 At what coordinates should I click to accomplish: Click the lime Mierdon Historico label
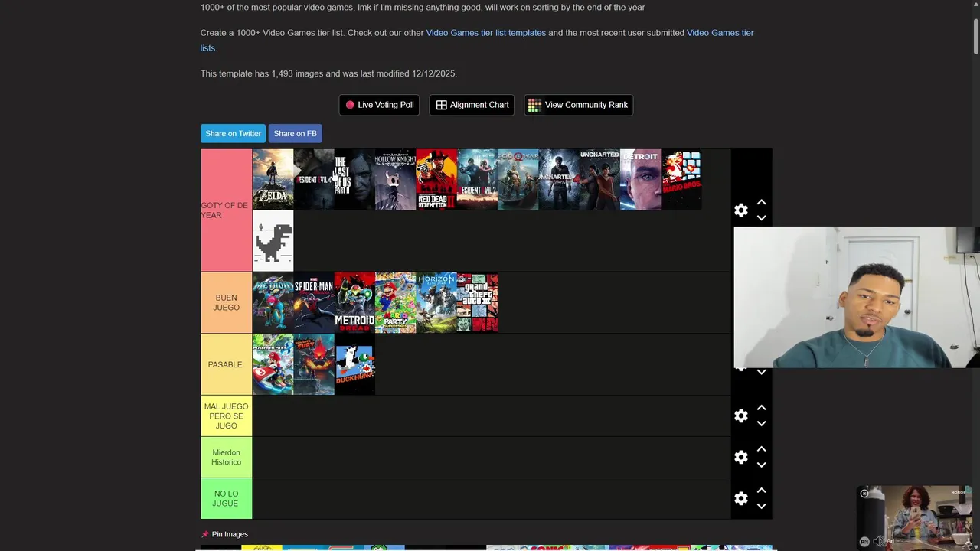(x=226, y=457)
